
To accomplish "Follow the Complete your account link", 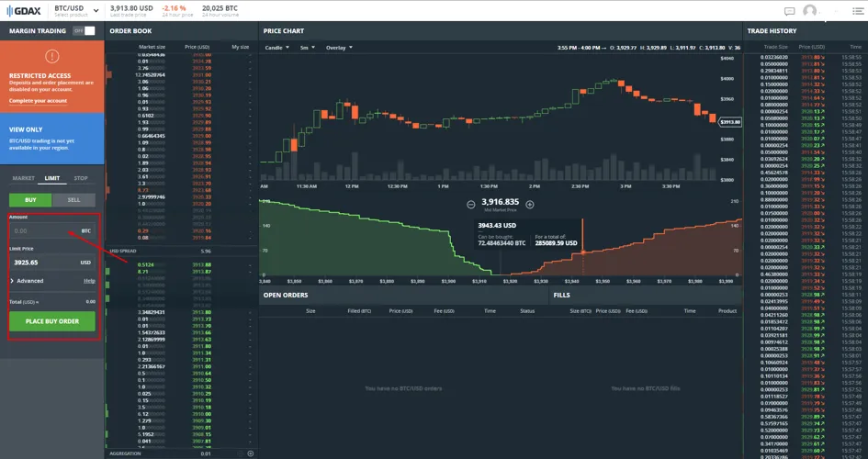I will point(38,101).
